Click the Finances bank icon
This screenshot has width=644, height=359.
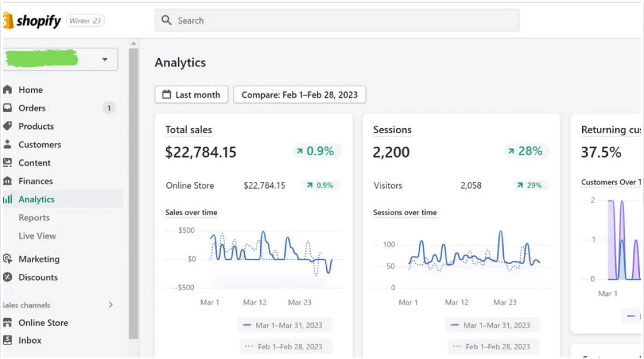click(x=8, y=181)
